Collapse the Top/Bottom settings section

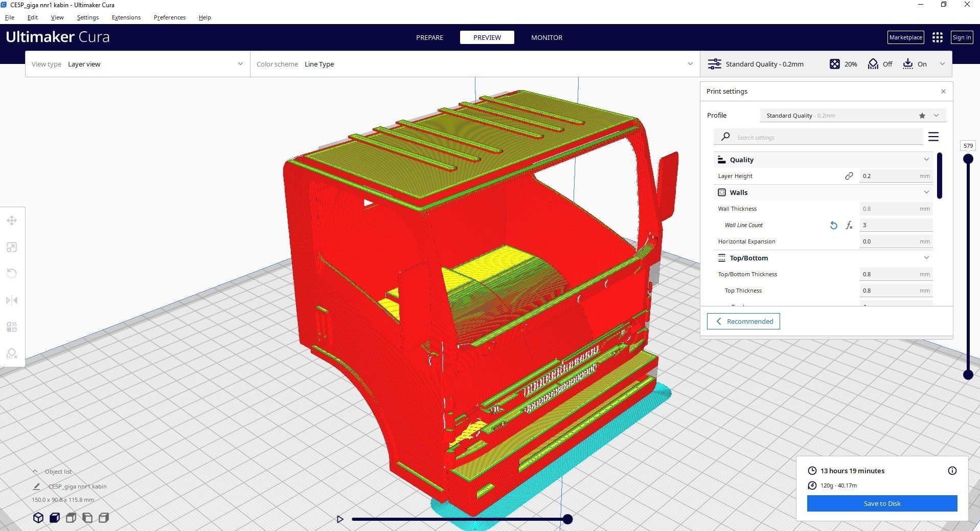point(926,258)
